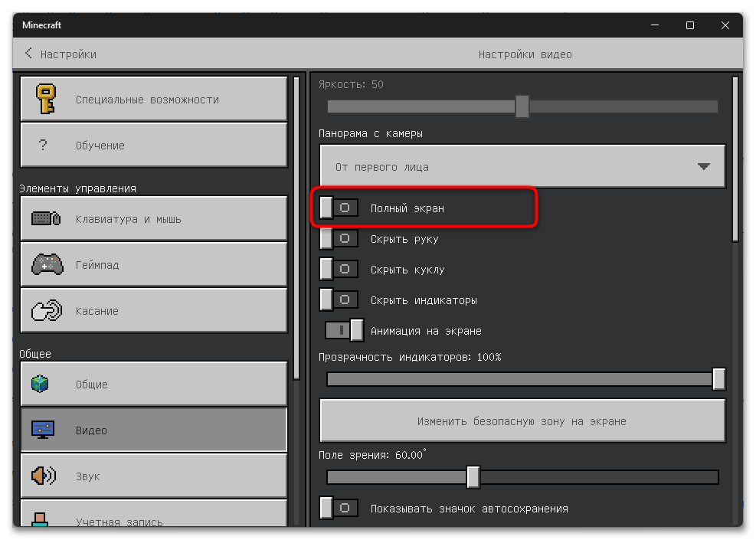Image resolution: width=756 pixels, height=540 pixels.
Task: Disable Анимация на экране toggle
Action: (x=344, y=330)
